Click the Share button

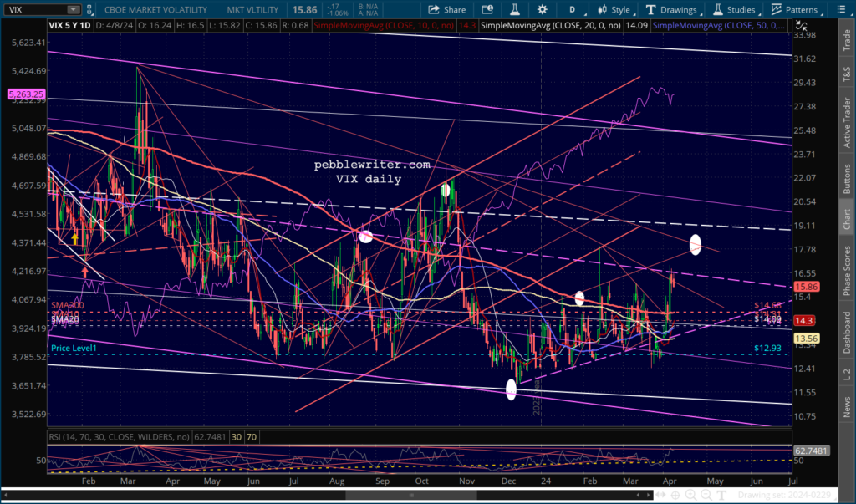[x=447, y=9]
